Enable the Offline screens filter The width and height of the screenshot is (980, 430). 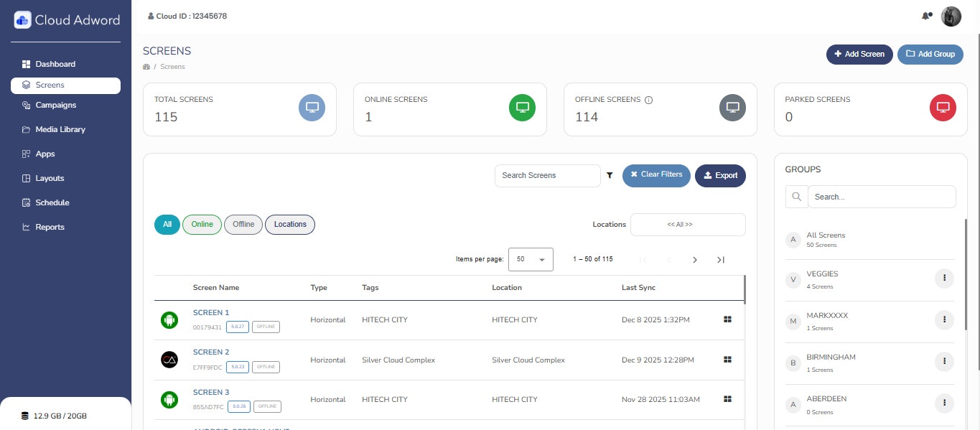pos(243,224)
